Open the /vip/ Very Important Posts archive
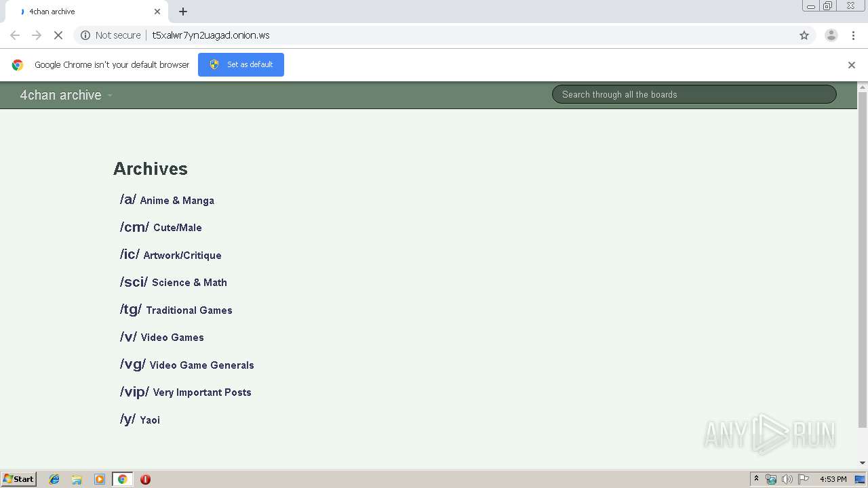The width and height of the screenshot is (868, 488). pyautogui.click(x=185, y=392)
